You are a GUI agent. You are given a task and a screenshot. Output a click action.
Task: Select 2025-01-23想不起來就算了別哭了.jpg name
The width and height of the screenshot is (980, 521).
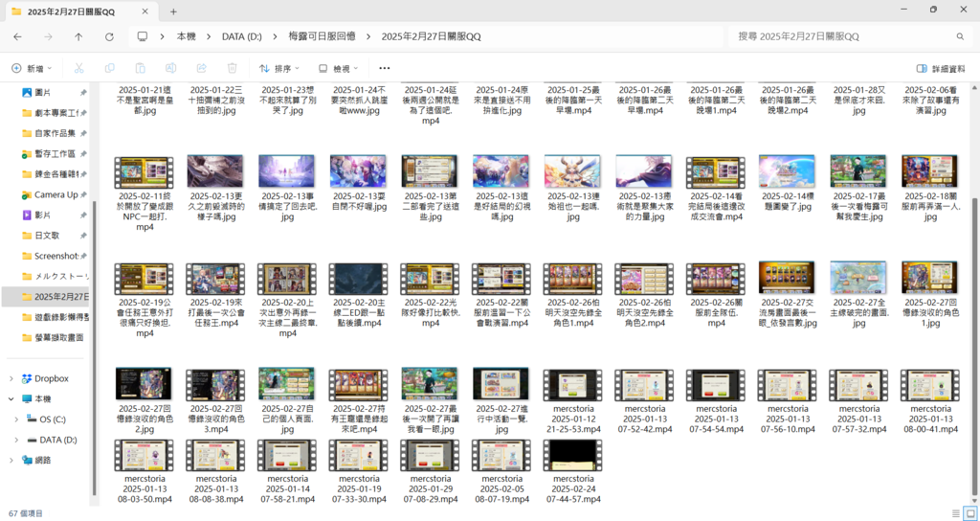coord(287,100)
